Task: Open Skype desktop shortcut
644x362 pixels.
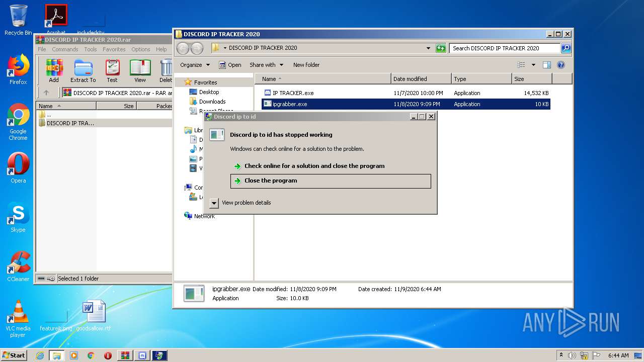Action: coord(18,217)
